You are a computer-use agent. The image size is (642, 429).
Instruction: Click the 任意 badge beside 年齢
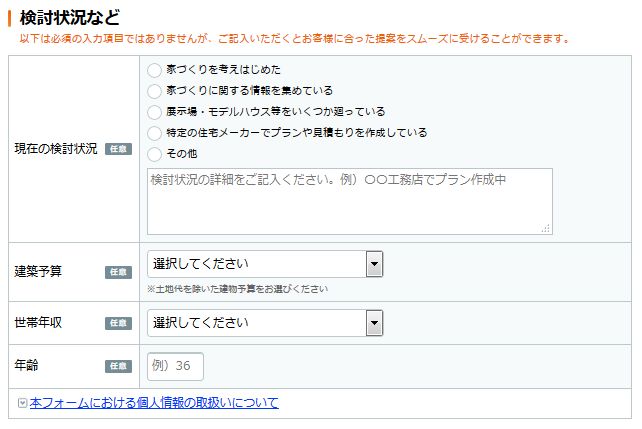(118, 366)
